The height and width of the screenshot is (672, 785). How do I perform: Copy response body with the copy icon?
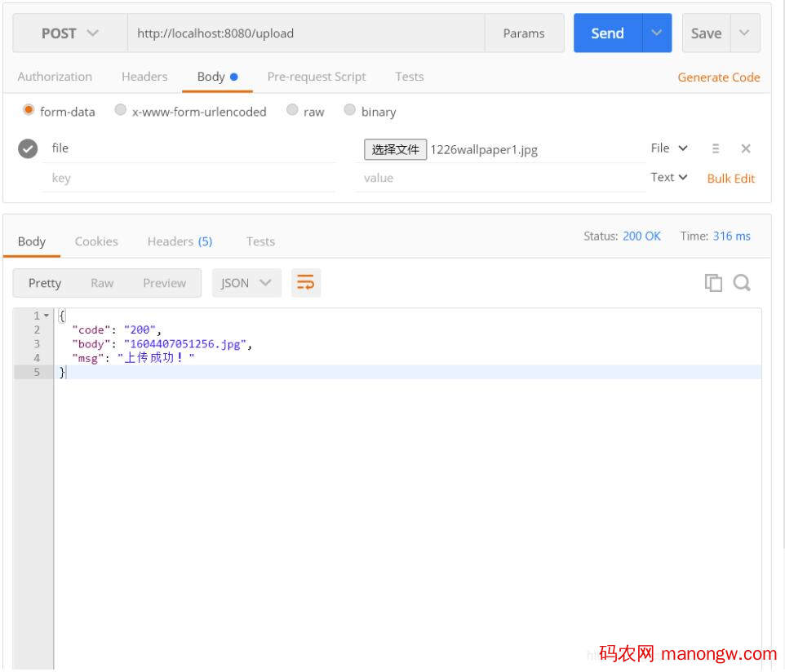click(713, 283)
